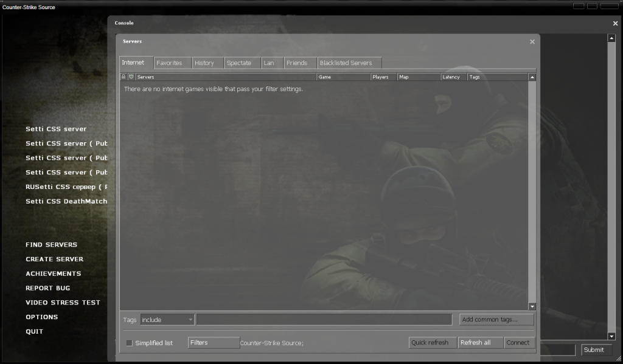Viewport: 623px width, 364px height.
Task: Click the Add common tags button
Action: tap(496, 320)
